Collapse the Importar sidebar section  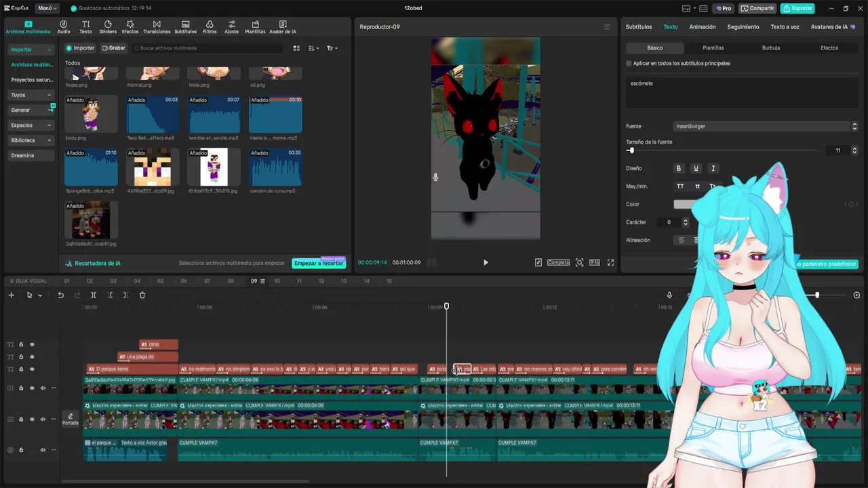[x=31, y=49]
